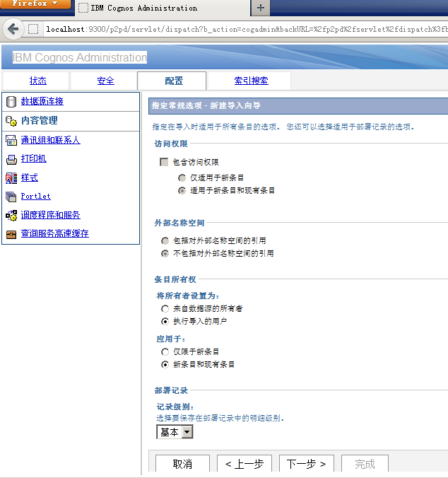Select 执行导入的用户 radio option
This screenshot has height=478, width=448.
coord(165,321)
